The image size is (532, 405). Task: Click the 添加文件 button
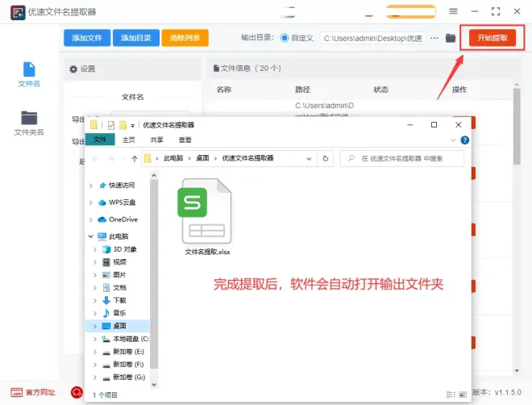click(86, 38)
